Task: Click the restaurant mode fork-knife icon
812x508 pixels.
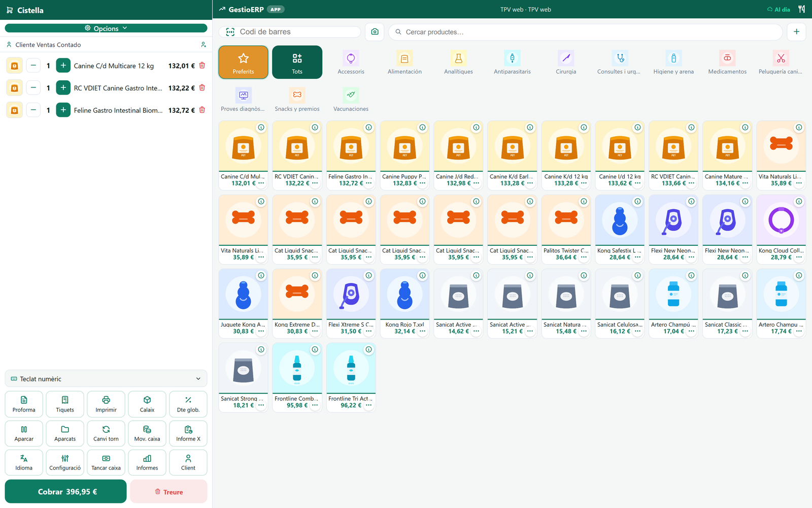Action: (801, 9)
